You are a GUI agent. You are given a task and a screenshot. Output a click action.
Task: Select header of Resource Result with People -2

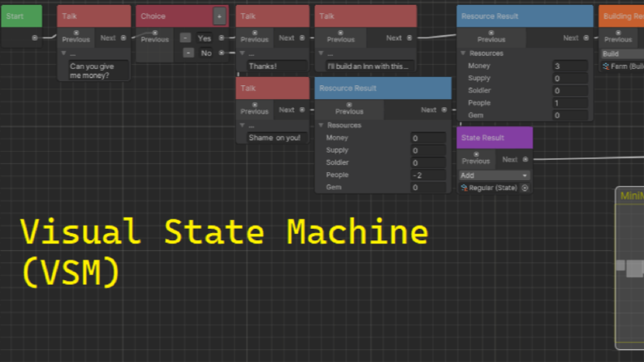pyautogui.click(x=383, y=88)
